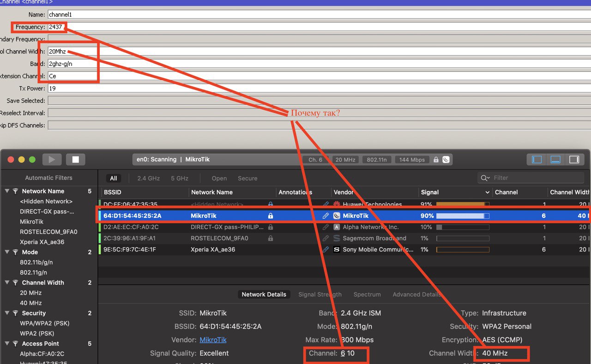This screenshot has height=364, width=591.
Task: Click the Huawei row 91% signal bar
Action: pos(463,204)
